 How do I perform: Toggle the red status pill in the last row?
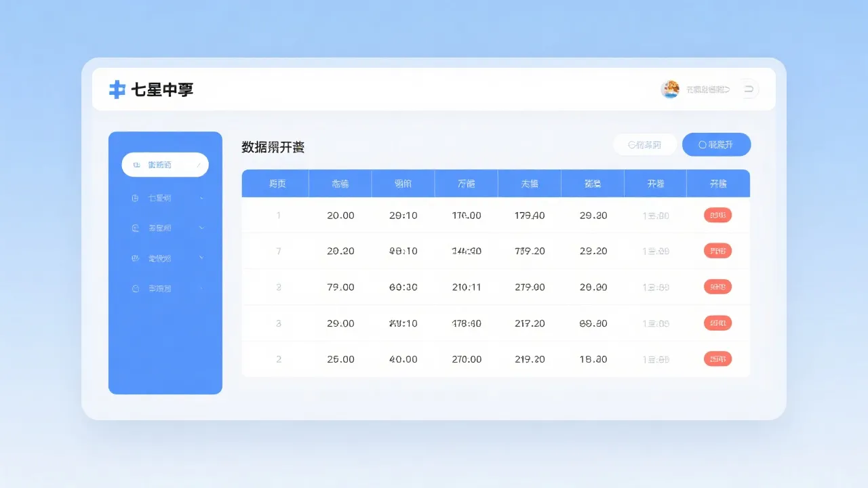click(x=717, y=359)
